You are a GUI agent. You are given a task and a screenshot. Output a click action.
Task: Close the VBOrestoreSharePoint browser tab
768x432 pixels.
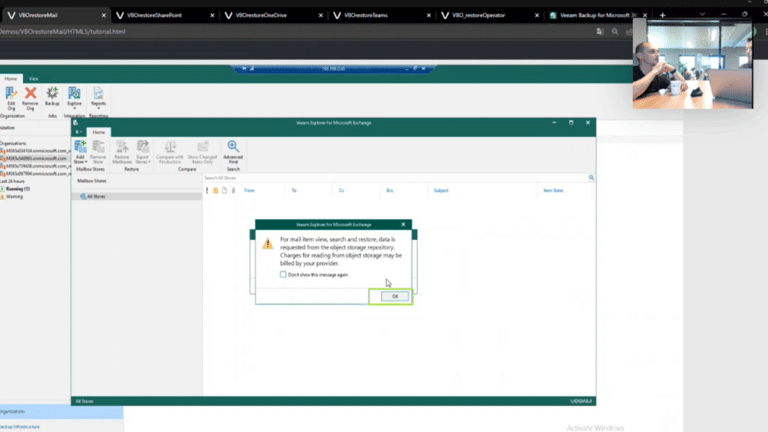212,16
